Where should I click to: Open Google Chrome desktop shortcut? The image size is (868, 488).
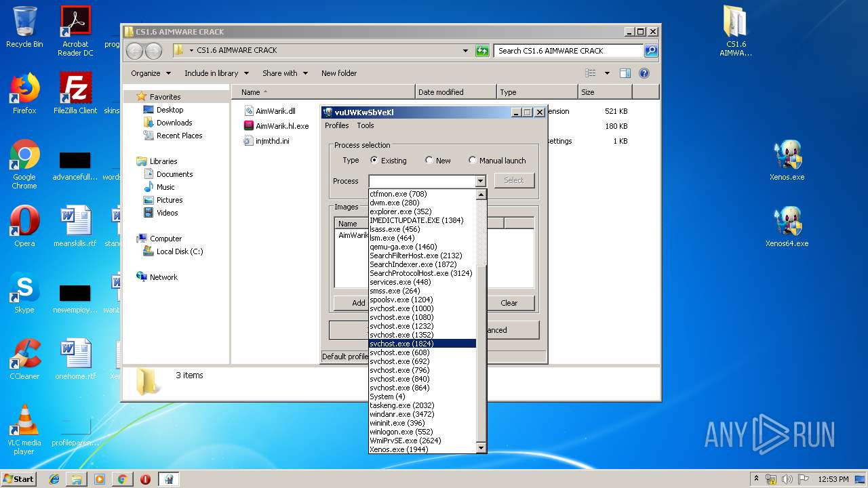(x=24, y=165)
